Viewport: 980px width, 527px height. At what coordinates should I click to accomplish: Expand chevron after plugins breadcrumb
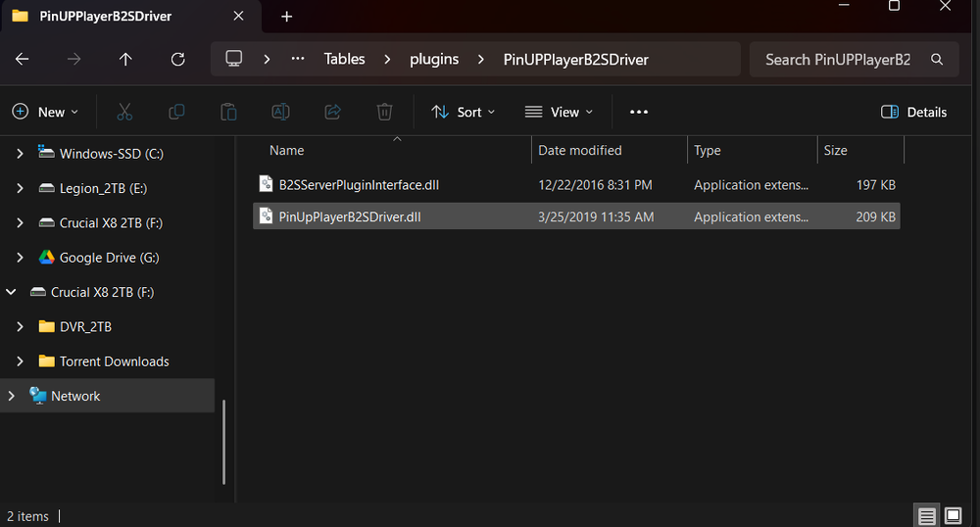(x=480, y=60)
